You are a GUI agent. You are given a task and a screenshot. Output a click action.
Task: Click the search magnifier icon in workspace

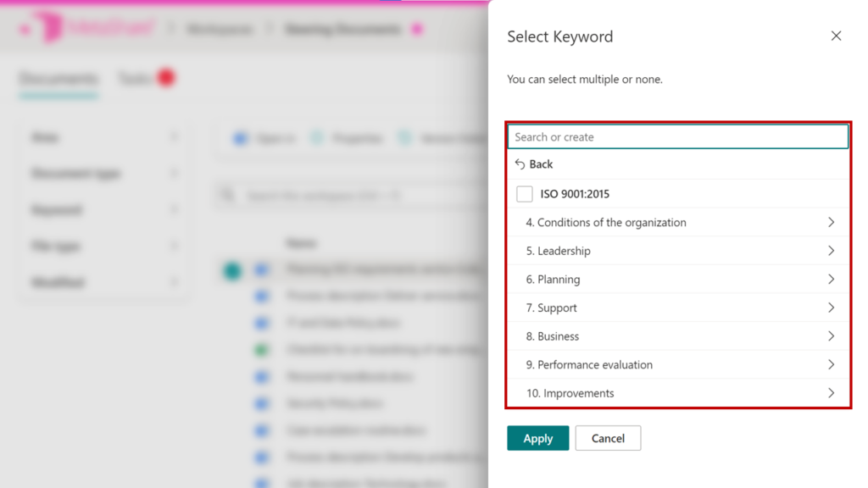click(227, 196)
